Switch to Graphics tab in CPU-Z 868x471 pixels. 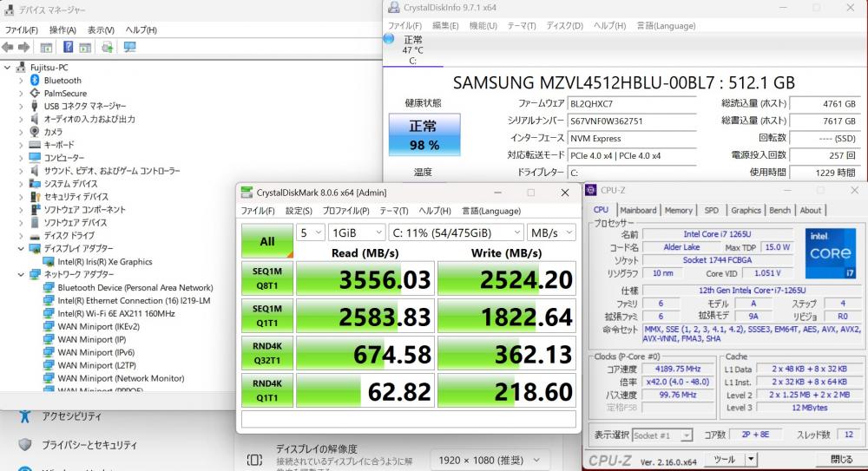pyautogui.click(x=746, y=210)
